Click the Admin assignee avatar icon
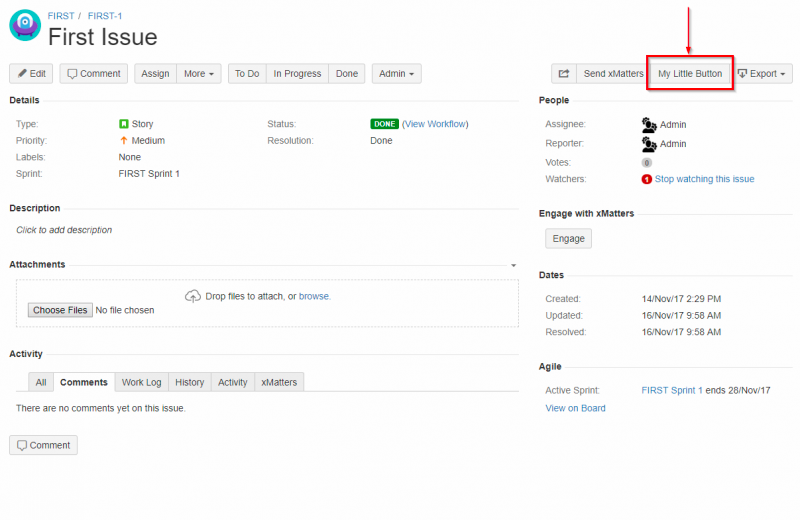Screen dimensions: 800x520 (x=648, y=125)
